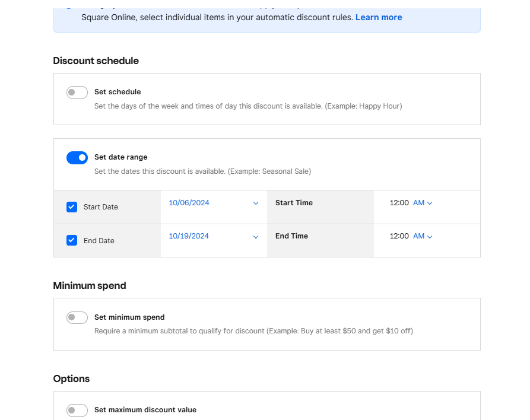Click the Start Date label text
This screenshot has width=530, height=420.
pos(101,207)
